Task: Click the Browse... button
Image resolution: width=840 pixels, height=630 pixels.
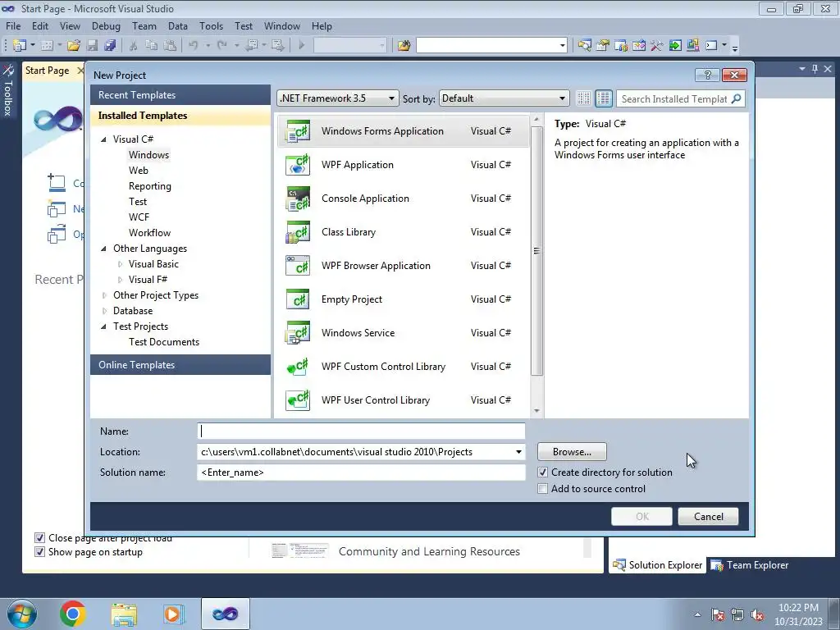Action: click(x=572, y=452)
